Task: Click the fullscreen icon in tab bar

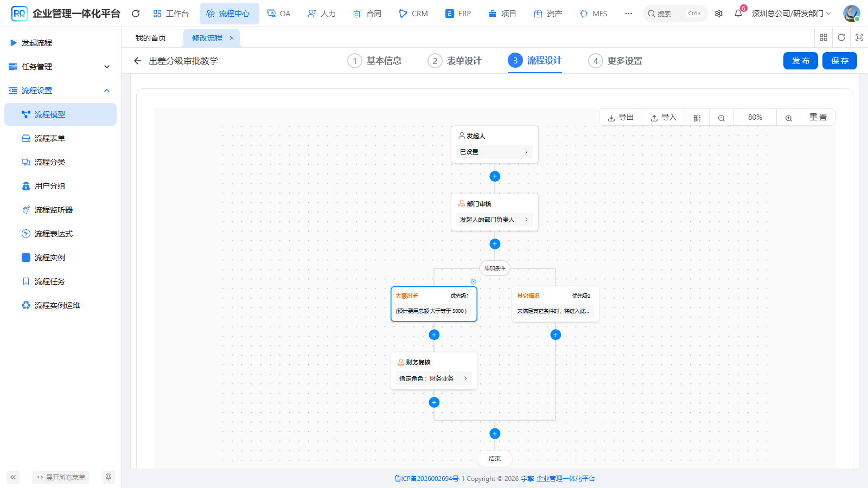Action: [859, 37]
